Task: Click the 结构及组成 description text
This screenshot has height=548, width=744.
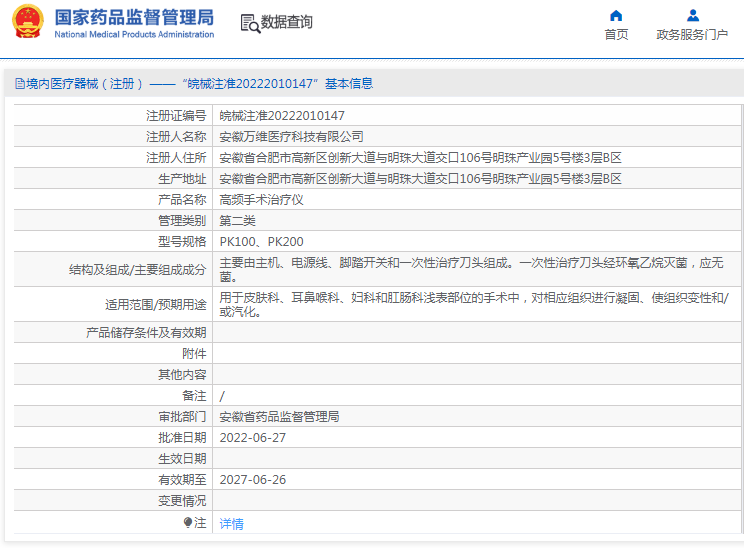Action: click(x=471, y=269)
